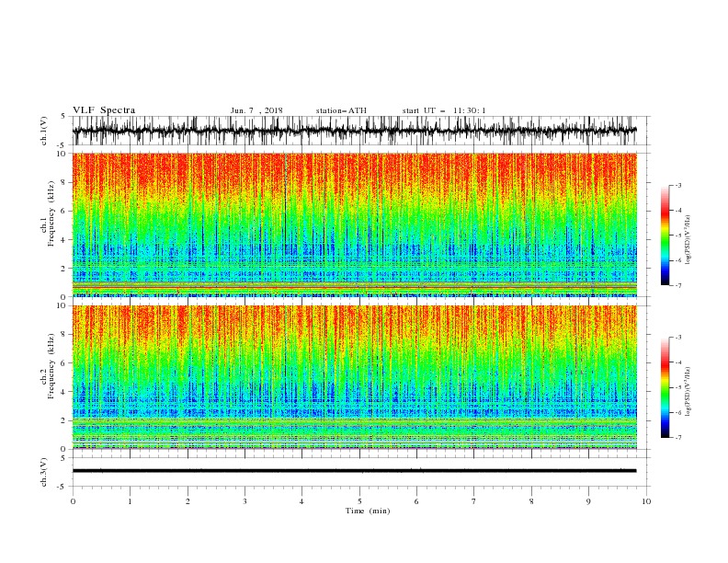
Task: Click the "ch.1(V)" waveform axis label
Action: 44,131
